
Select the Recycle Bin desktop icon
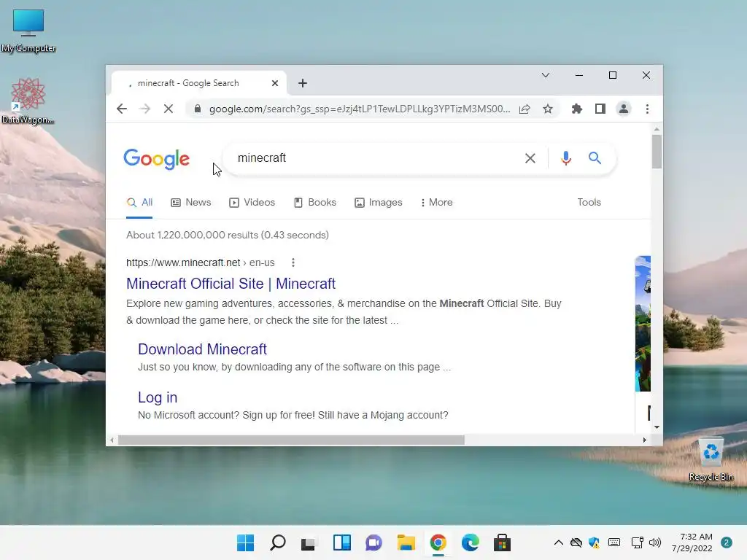coord(711,460)
